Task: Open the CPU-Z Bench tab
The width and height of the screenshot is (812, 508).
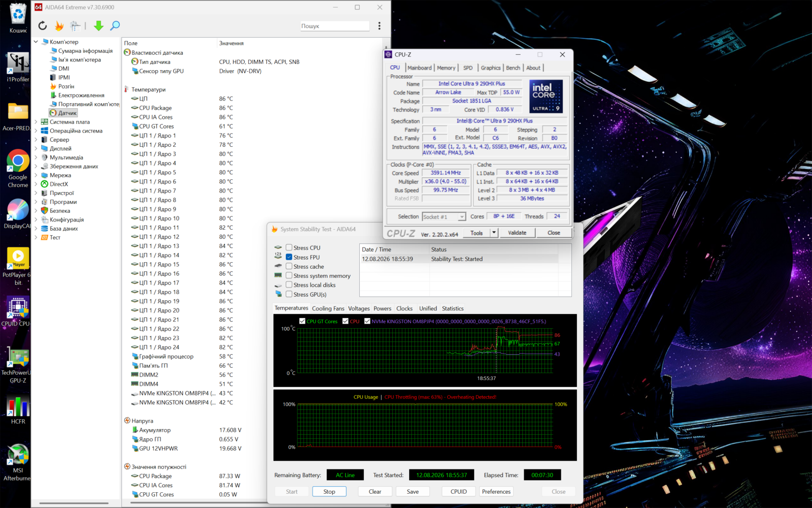Action: tap(513, 68)
